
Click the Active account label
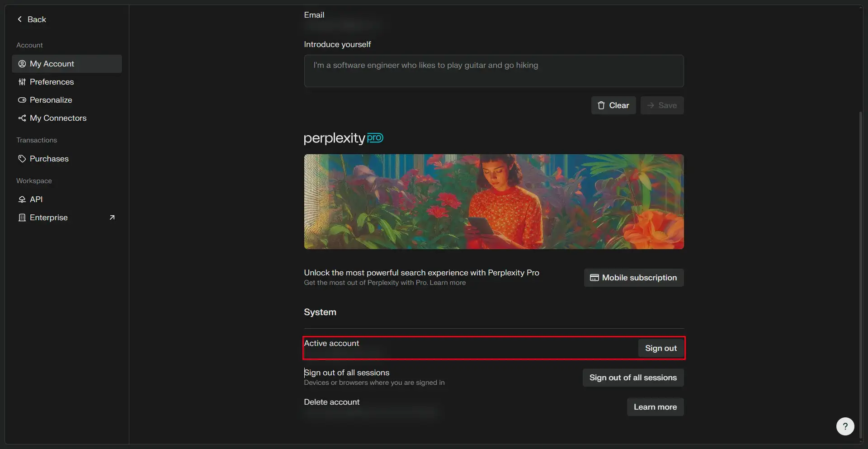[x=331, y=343]
